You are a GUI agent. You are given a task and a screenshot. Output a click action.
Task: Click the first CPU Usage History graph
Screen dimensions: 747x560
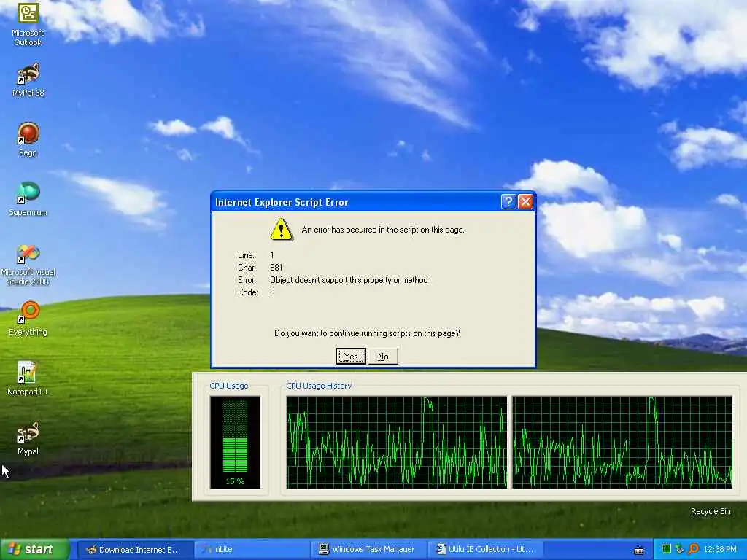(x=396, y=442)
